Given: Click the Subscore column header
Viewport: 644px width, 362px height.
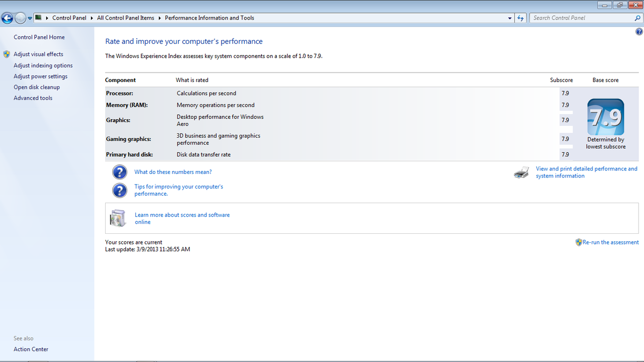Looking at the screenshot, I should (561, 80).
